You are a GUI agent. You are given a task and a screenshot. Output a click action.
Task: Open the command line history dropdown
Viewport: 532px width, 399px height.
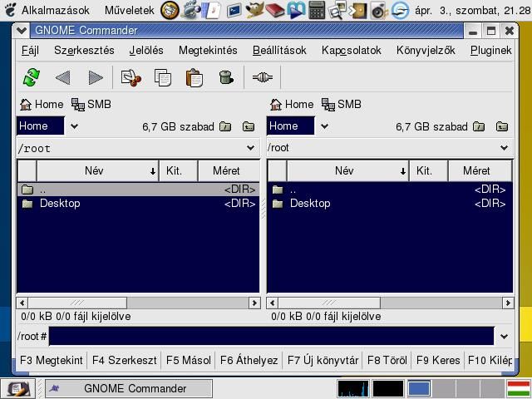pyautogui.click(x=503, y=337)
